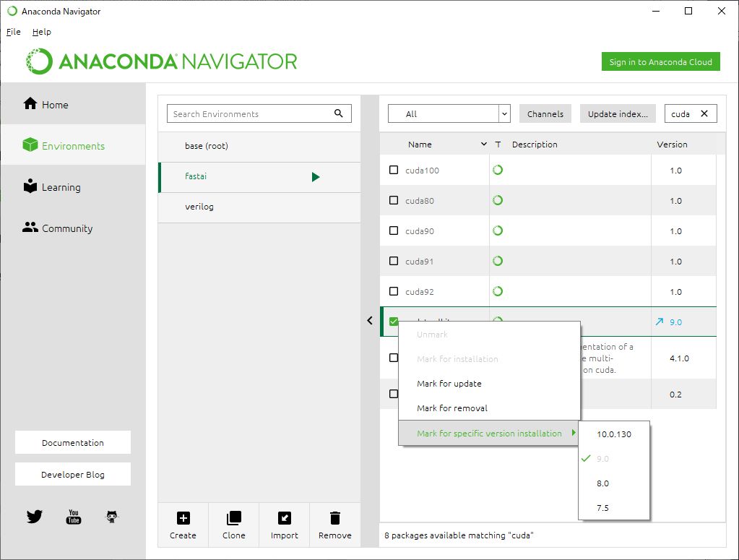Click the Description column header
The image size is (739, 560).
click(x=535, y=145)
